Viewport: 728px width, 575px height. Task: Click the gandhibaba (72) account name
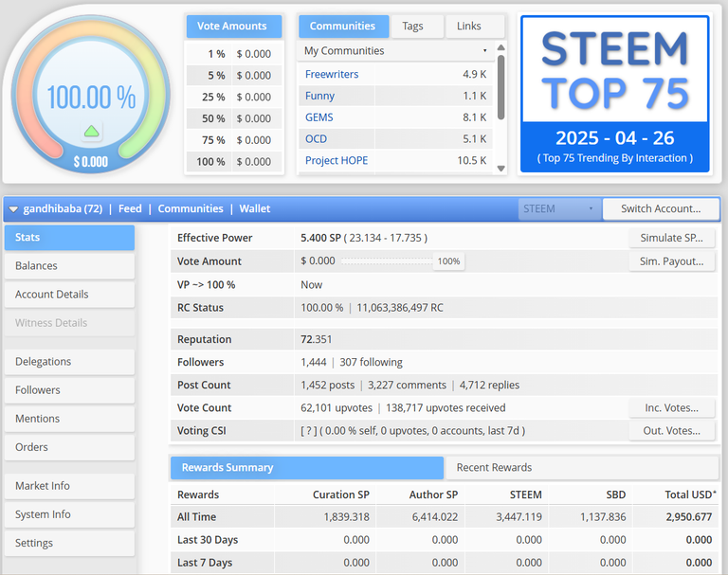click(x=63, y=208)
